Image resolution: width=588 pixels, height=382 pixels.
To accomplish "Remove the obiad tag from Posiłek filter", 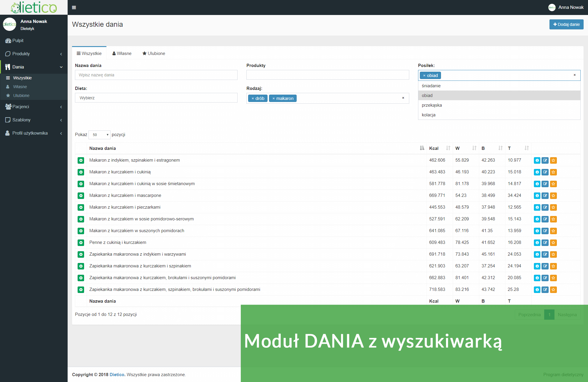I will (x=424, y=75).
